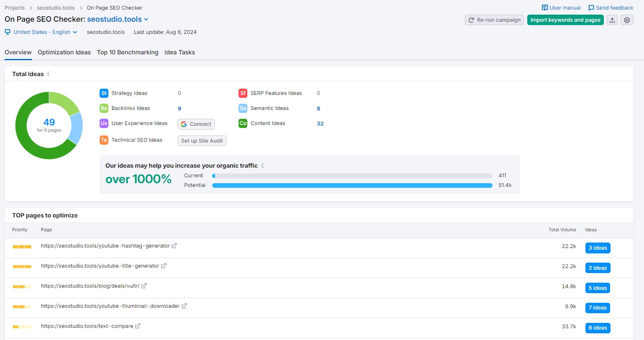Click the youtube-hashtag-generator page URL
This screenshot has width=644, height=340.
point(105,246)
